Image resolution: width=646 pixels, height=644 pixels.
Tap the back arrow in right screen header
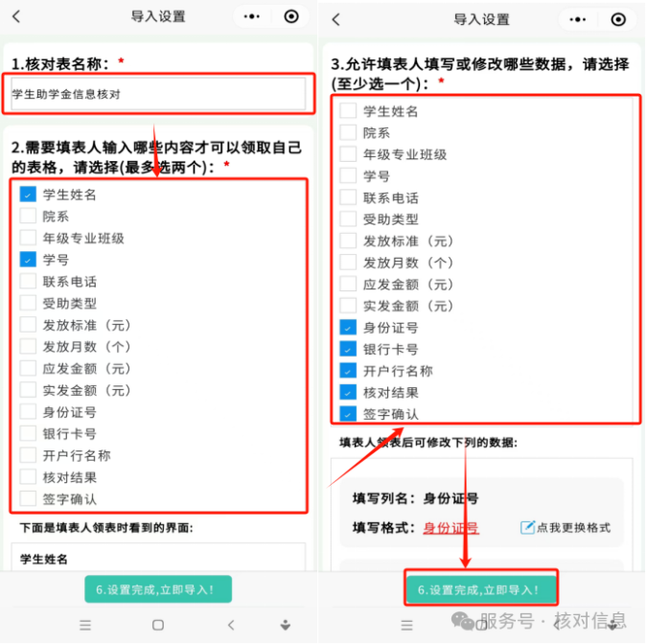click(336, 19)
